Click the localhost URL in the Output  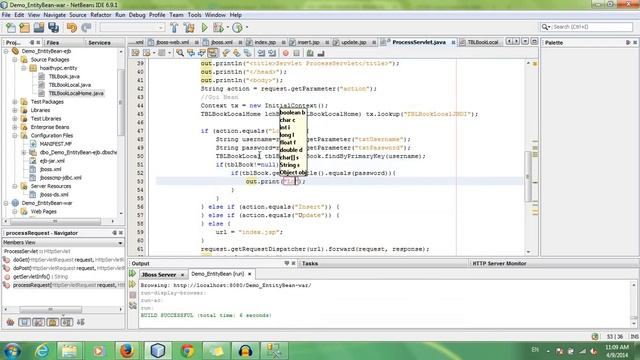click(x=242, y=285)
